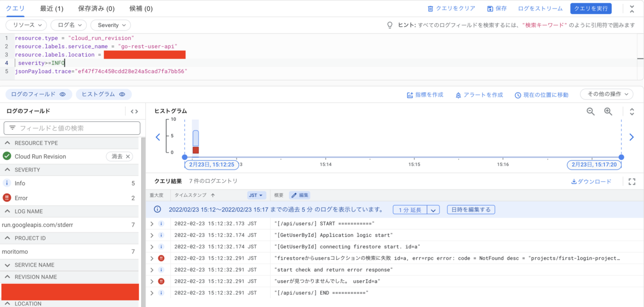Click ログをストリーム link

pyautogui.click(x=540, y=9)
